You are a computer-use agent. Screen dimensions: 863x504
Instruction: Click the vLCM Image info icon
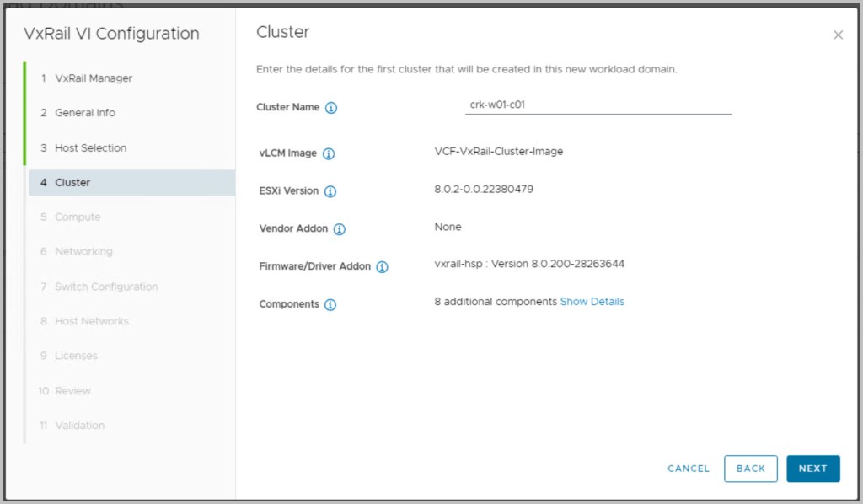click(329, 153)
